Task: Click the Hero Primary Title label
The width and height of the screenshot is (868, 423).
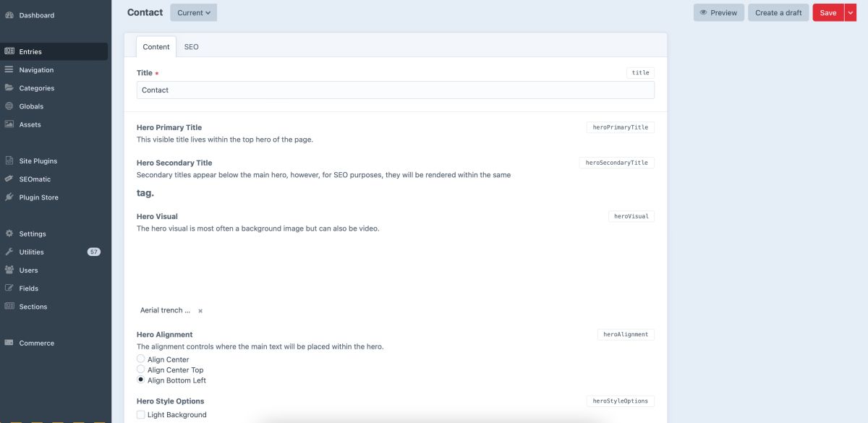Action: [169, 127]
